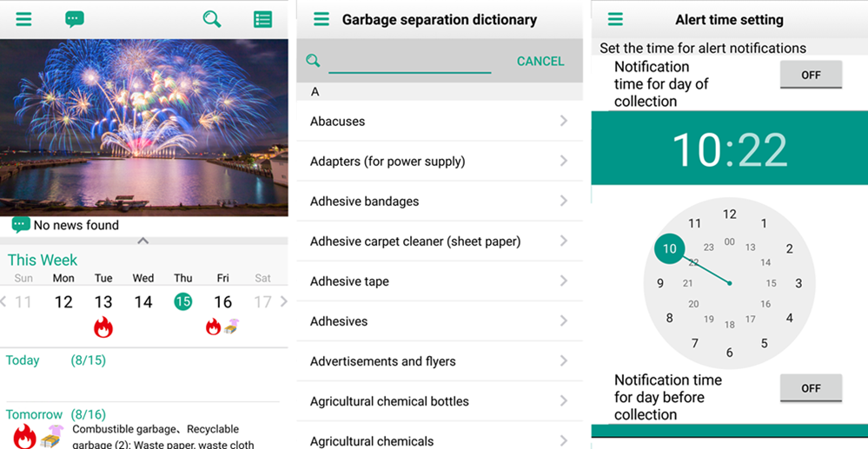Tap the green speech bubble news icon
This screenshot has height=449, width=868.
[x=75, y=19]
